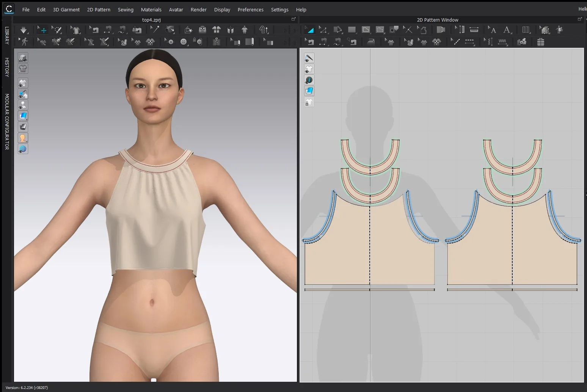
Task: Click the CLO logo button
Action: [9, 9]
